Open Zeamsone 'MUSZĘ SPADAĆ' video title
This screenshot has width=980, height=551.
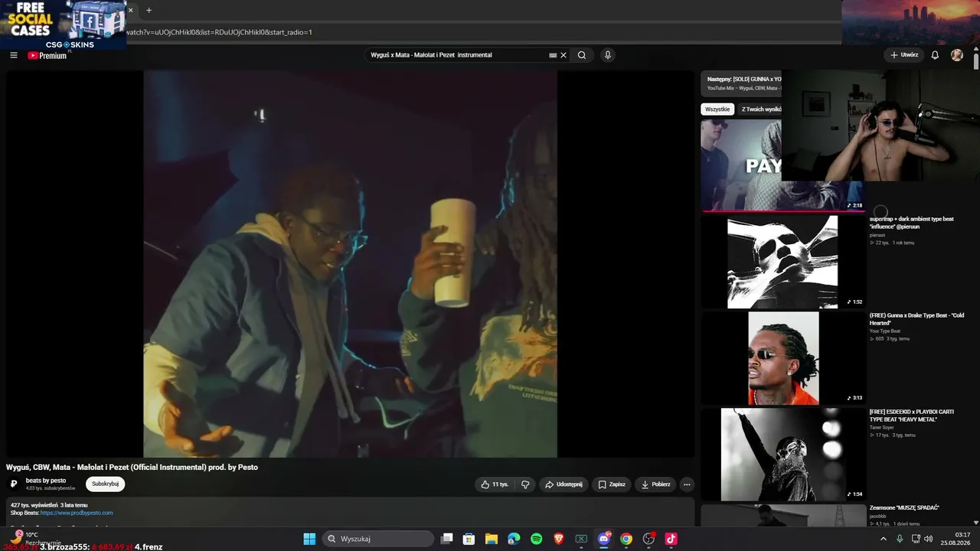(x=904, y=507)
